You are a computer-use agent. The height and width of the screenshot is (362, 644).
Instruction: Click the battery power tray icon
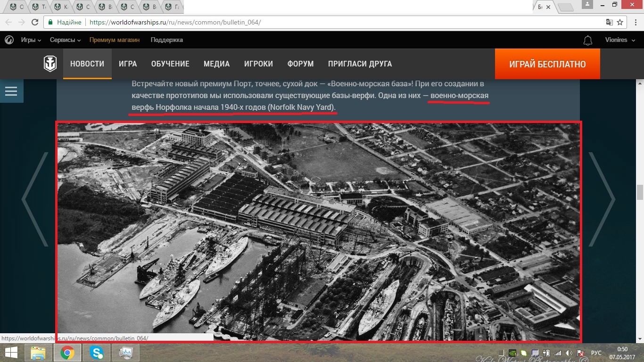coord(547,353)
